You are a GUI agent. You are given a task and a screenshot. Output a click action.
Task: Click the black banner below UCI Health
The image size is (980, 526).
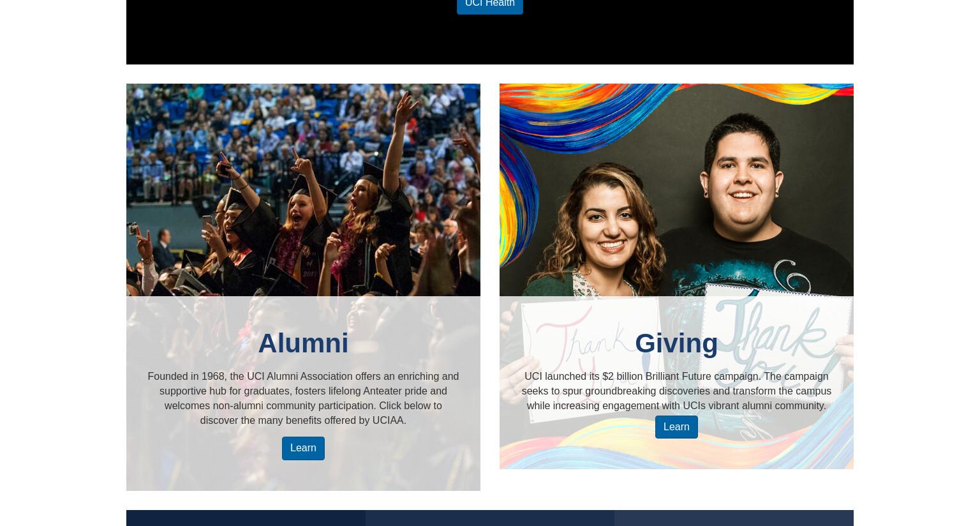(489, 40)
